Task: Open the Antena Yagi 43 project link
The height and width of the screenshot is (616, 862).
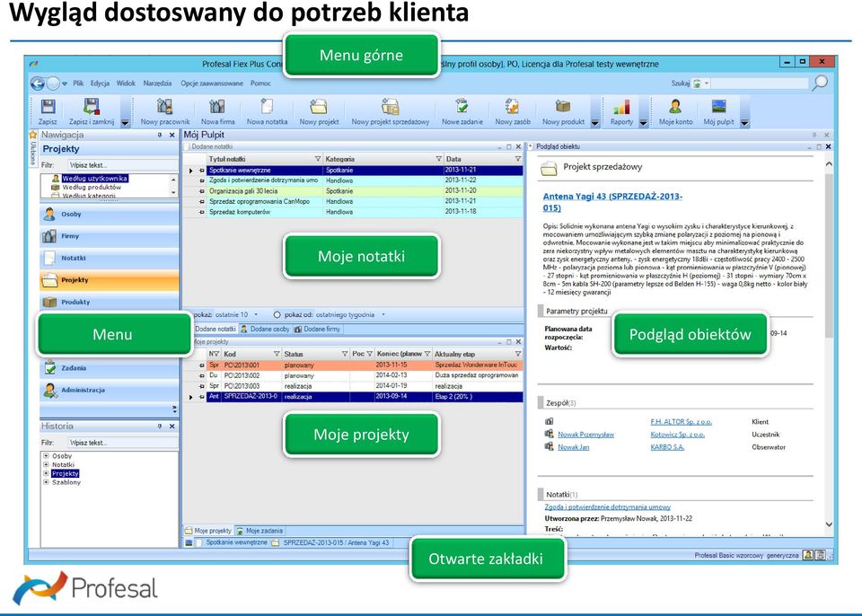Action: pyautogui.click(x=612, y=202)
